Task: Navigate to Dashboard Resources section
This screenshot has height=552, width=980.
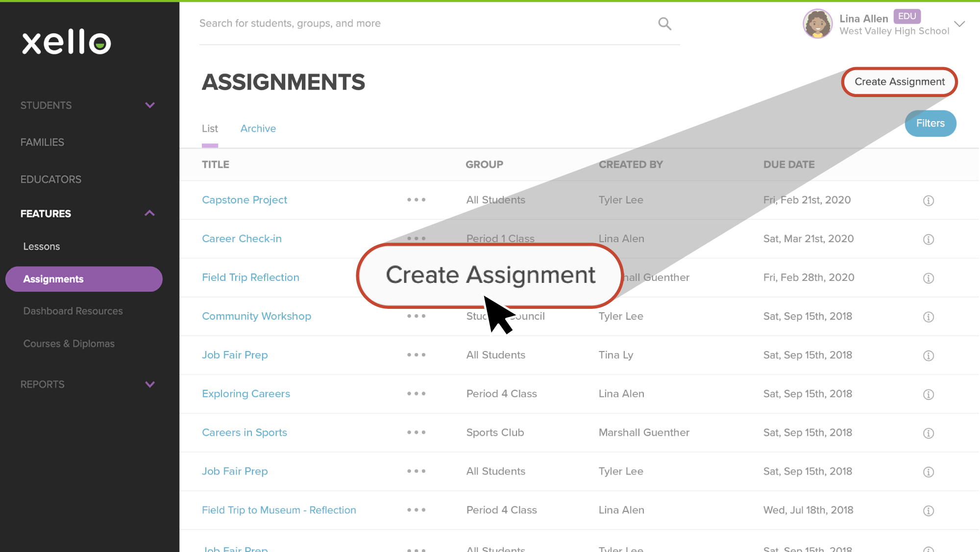Action: pos(73,310)
